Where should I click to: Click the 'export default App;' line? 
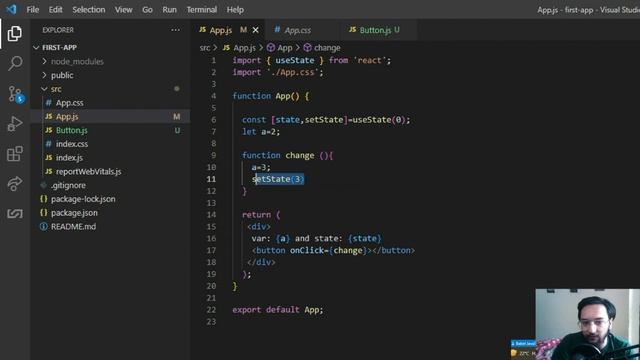[x=278, y=309]
